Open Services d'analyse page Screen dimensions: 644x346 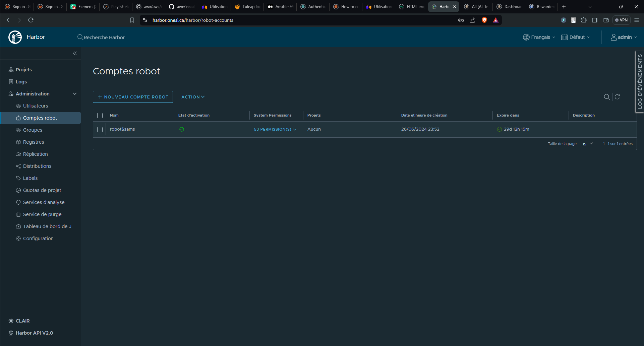[x=44, y=202]
